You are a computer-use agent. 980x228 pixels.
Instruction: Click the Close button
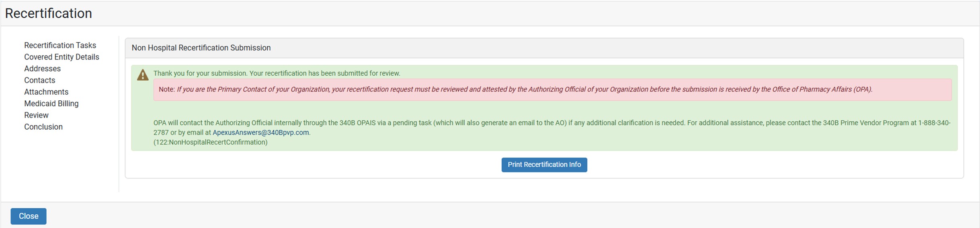pyautogui.click(x=29, y=216)
